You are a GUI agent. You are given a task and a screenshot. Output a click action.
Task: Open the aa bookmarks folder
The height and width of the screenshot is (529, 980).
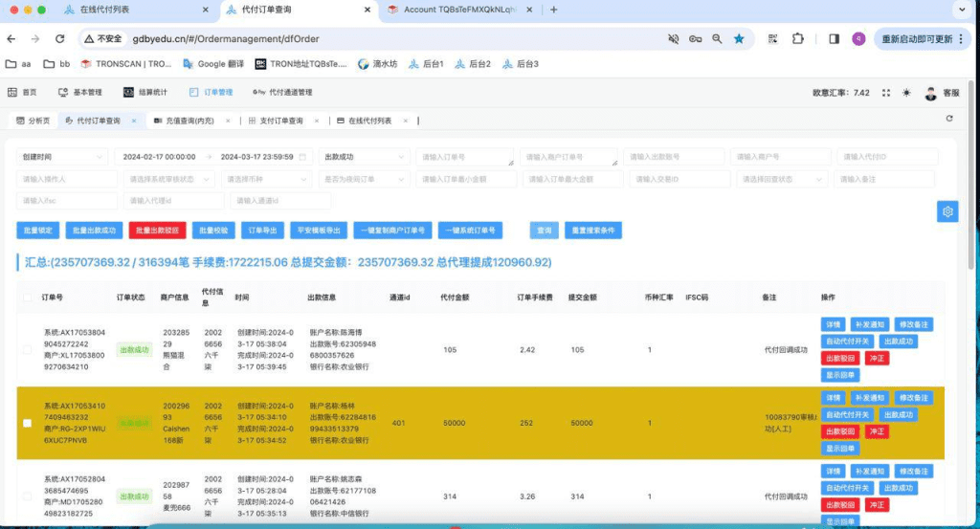point(18,64)
